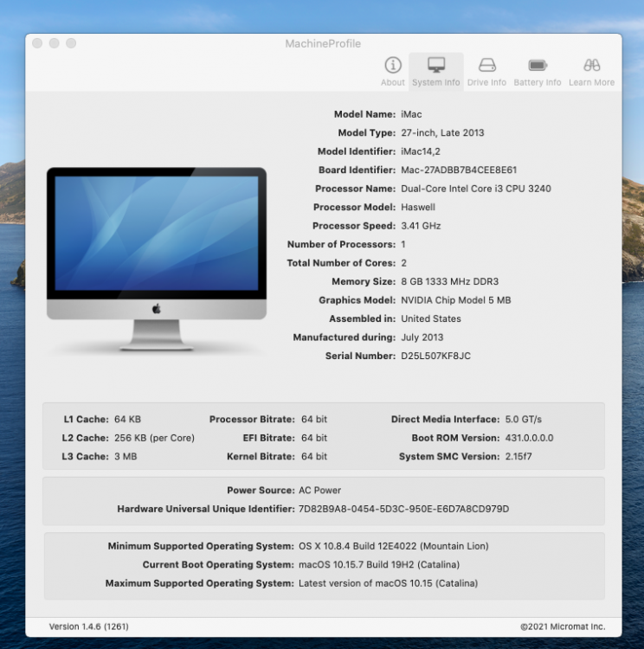Show the Battery Info battery icon

pyautogui.click(x=538, y=65)
